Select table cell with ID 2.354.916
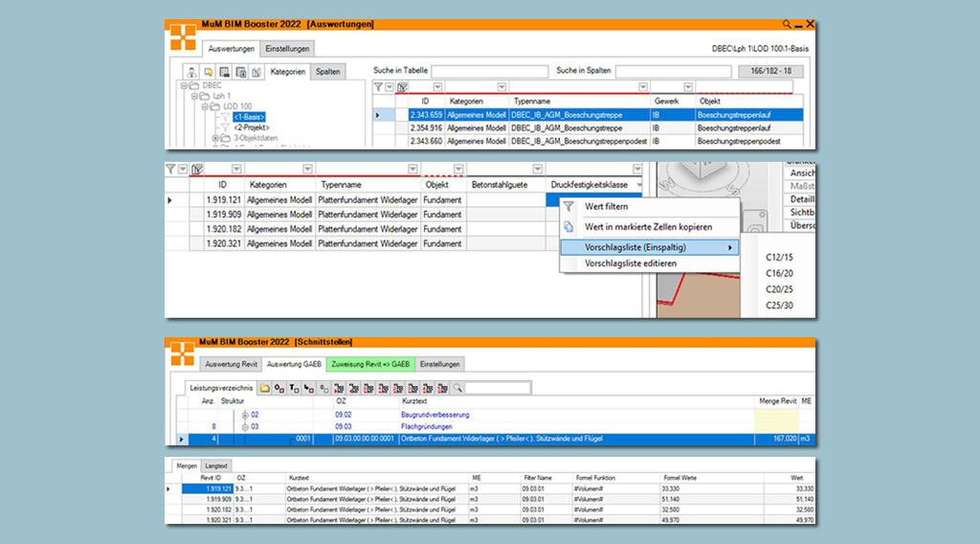 [x=426, y=128]
